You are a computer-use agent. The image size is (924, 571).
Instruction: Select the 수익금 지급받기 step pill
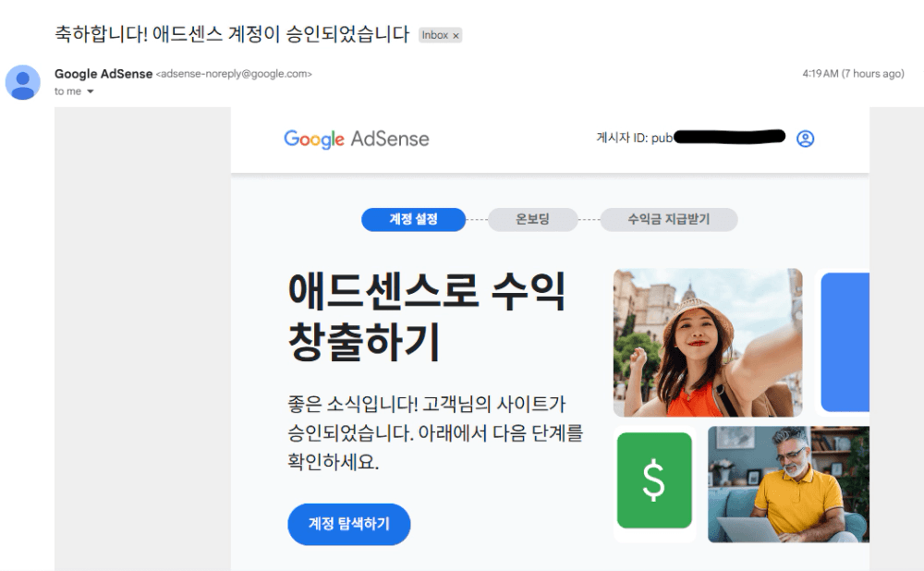pyautogui.click(x=668, y=219)
